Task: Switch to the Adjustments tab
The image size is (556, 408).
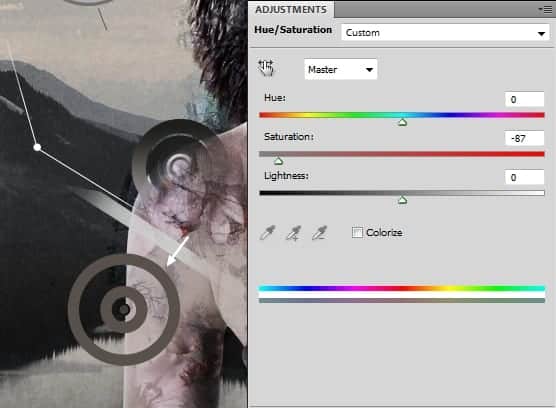Action: click(x=291, y=10)
